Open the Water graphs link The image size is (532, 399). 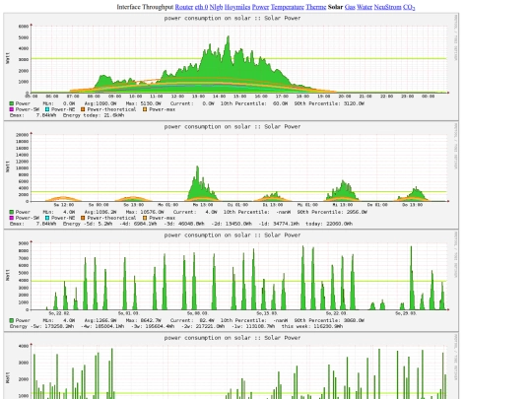365,7
